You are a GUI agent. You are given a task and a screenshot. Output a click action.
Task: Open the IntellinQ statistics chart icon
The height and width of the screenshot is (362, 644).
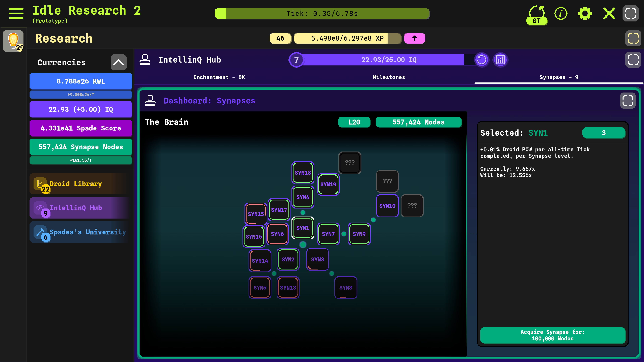click(500, 60)
